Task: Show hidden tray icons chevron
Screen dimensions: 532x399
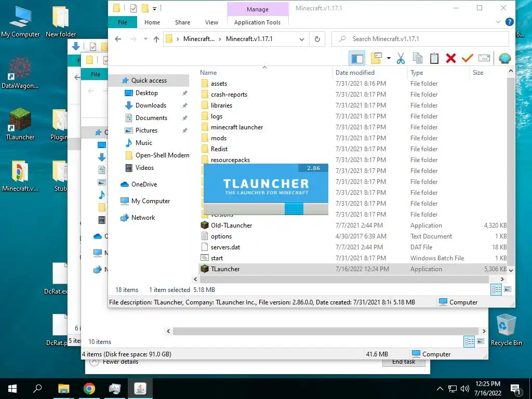Action: (440, 389)
